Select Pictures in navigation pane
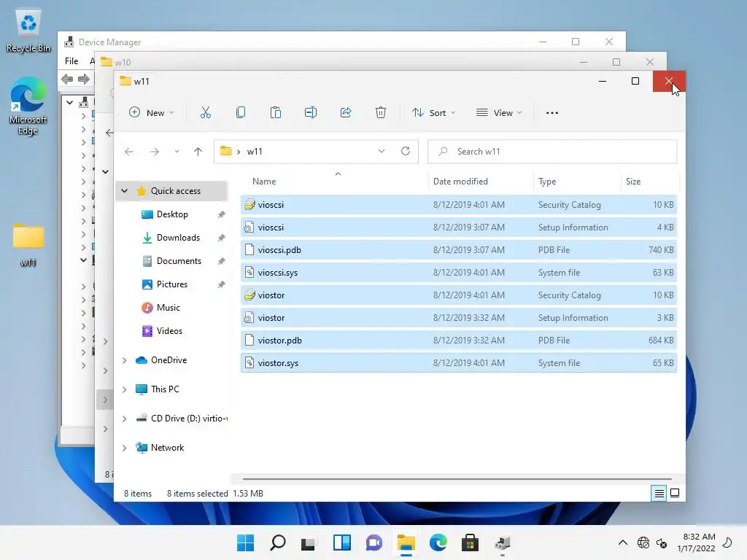Viewport: 747px width, 560px height. [x=172, y=284]
